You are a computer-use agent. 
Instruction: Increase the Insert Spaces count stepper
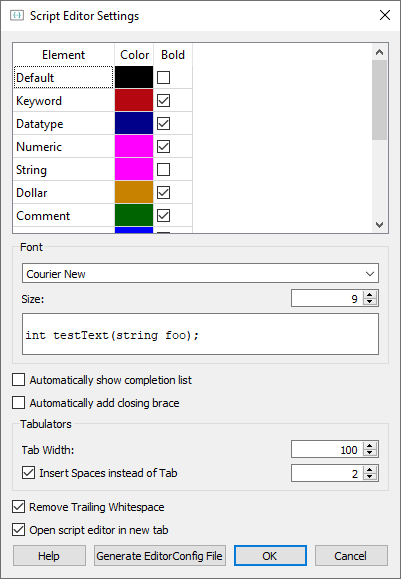(x=370, y=469)
